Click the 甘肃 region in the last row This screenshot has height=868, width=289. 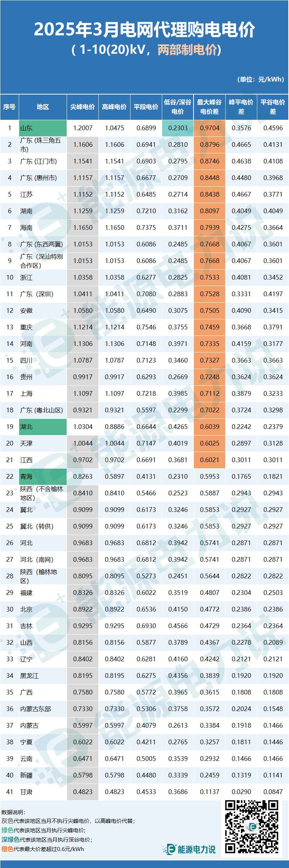click(x=26, y=792)
